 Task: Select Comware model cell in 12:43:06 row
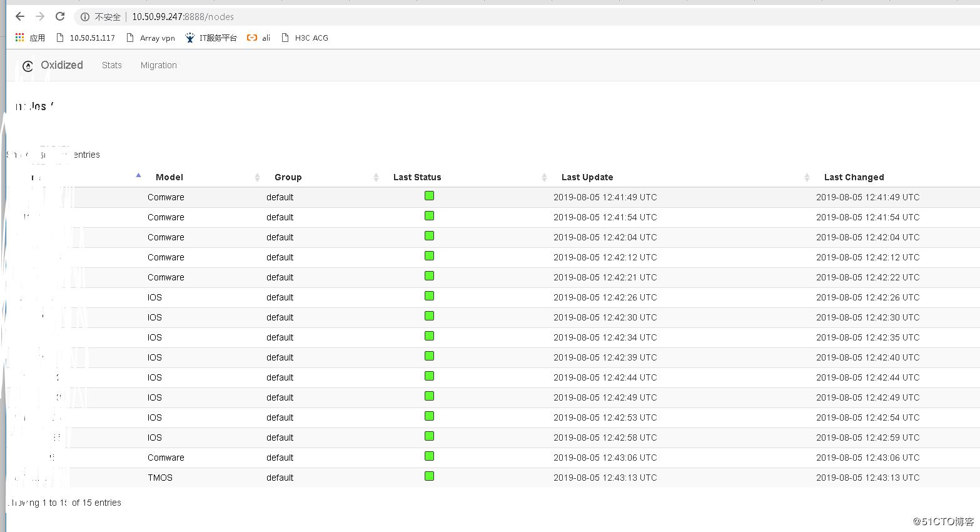point(166,458)
